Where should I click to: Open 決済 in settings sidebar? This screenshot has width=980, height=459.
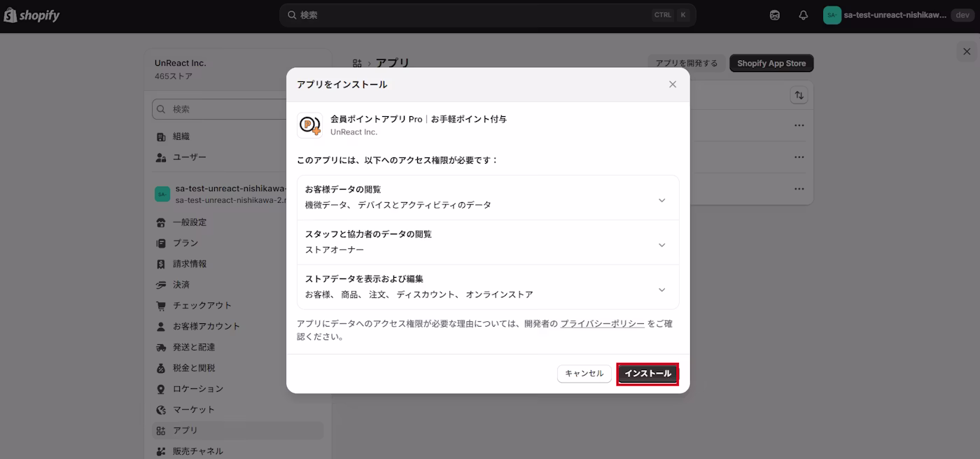[237, 285]
